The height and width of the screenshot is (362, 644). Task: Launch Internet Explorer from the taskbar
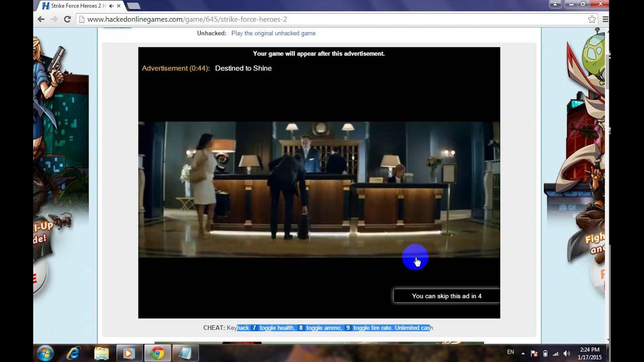coord(73,353)
